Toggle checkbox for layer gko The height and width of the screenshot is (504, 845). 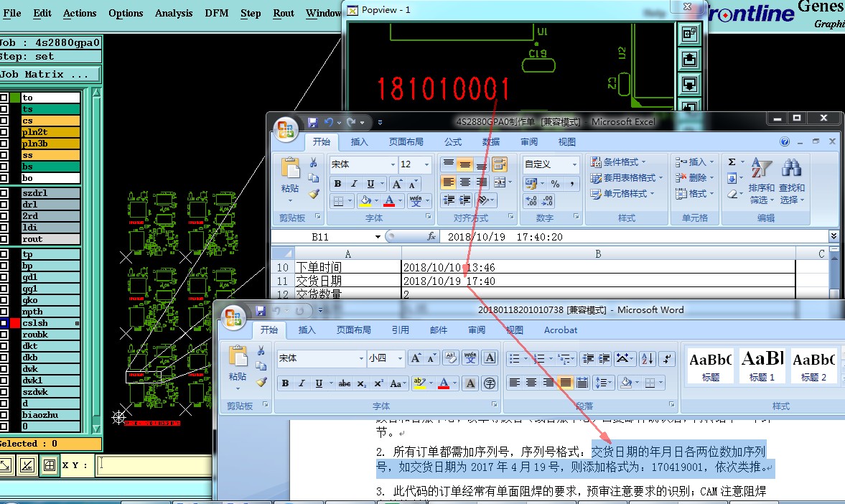[x=4, y=299]
